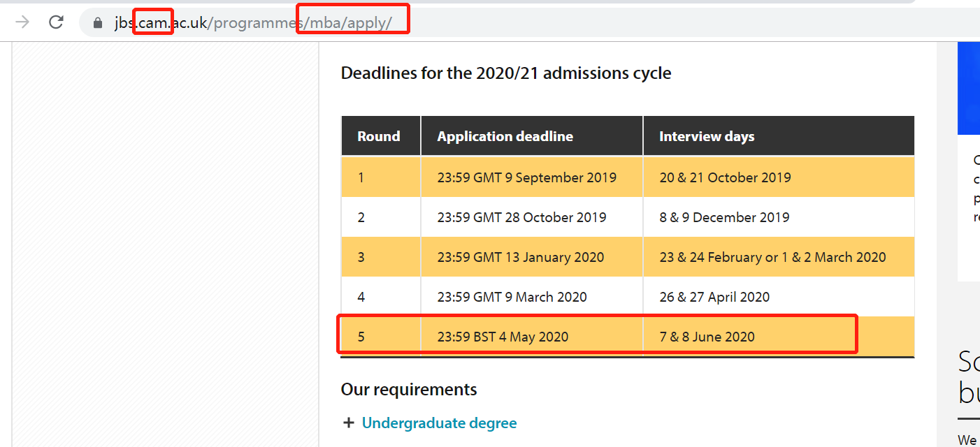Click the Round column header
Viewport: 980px width, 447px height.
[x=379, y=136]
